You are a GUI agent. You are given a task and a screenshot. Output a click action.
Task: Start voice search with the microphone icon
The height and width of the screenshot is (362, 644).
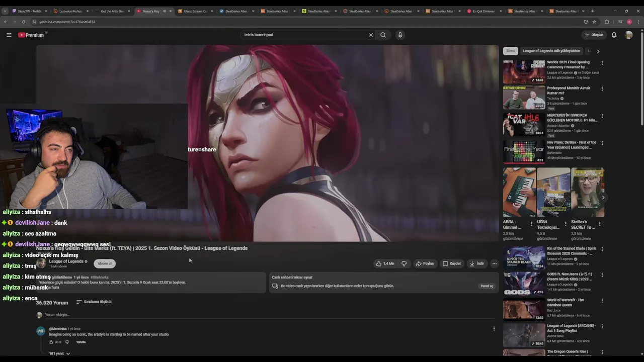tap(400, 35)
